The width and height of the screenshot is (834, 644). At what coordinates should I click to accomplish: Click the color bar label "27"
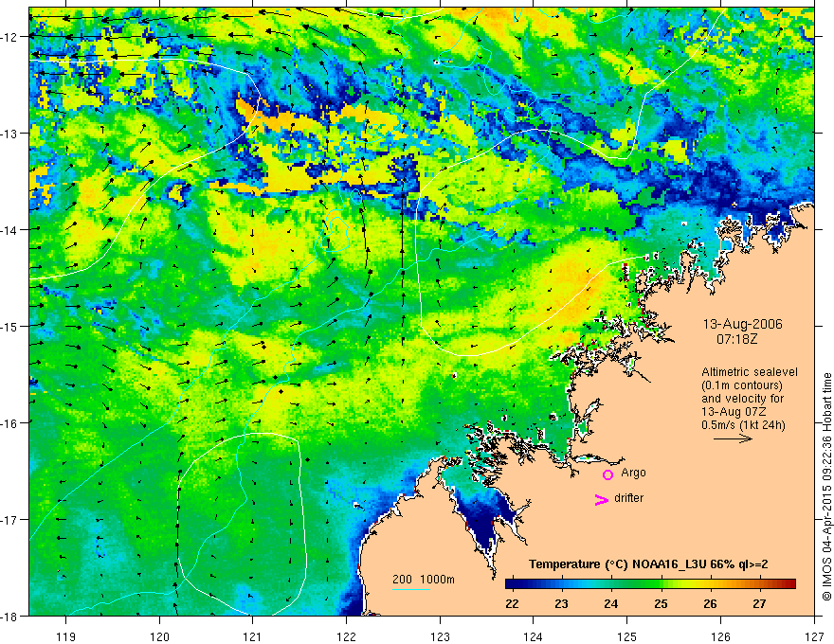click(x=759, y=603)
